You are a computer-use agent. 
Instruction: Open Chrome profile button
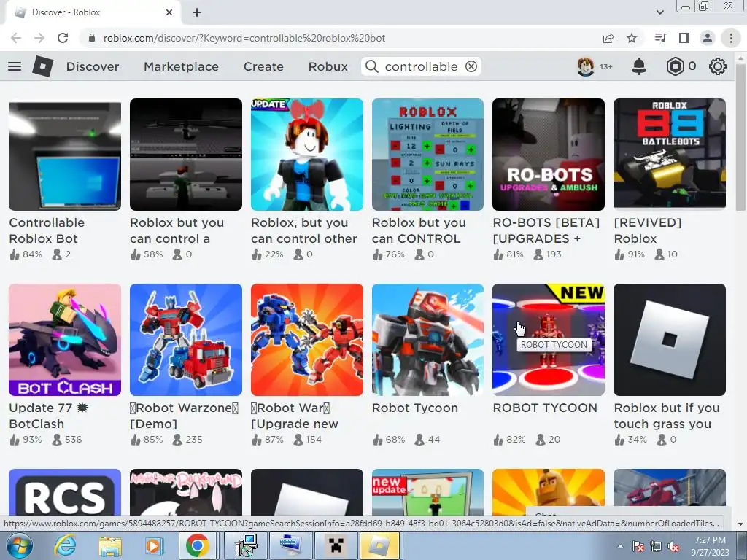[x=708, y=38]
